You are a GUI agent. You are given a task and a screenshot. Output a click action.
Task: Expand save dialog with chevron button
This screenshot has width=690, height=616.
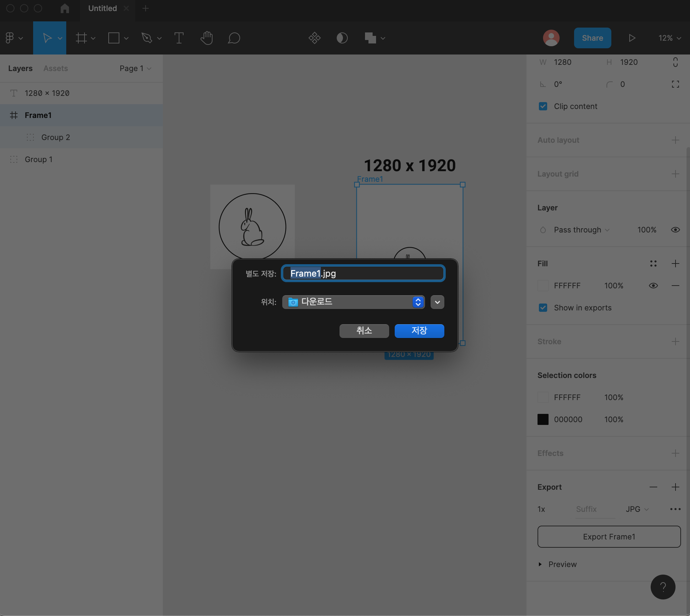click(x=437, y=302)
